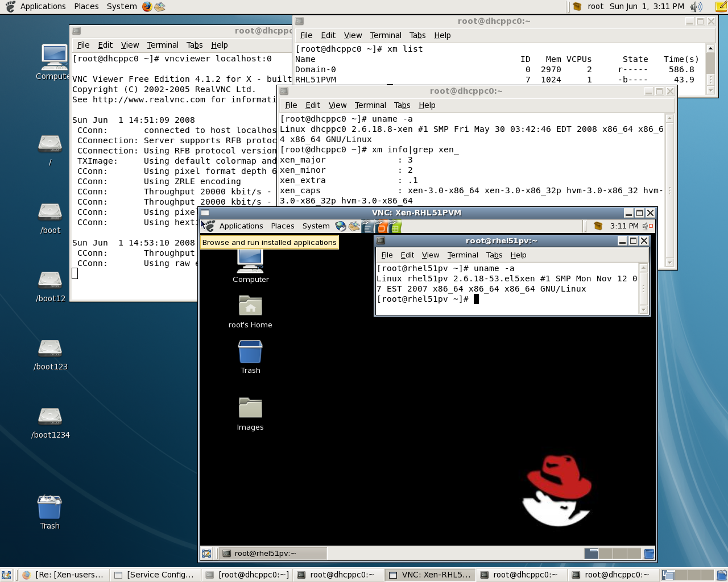Click the root@rhel51pv taskbar button in guest
728x582 pixels.
coord(273,553)
